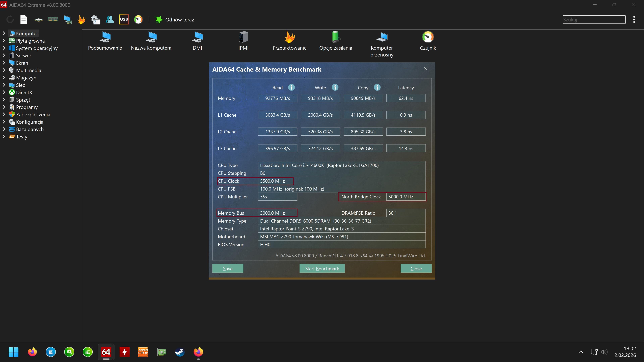Viewport: 644px width, 362px height.
Task: Click the Szukaj search field
Action: tap(594, 19)
